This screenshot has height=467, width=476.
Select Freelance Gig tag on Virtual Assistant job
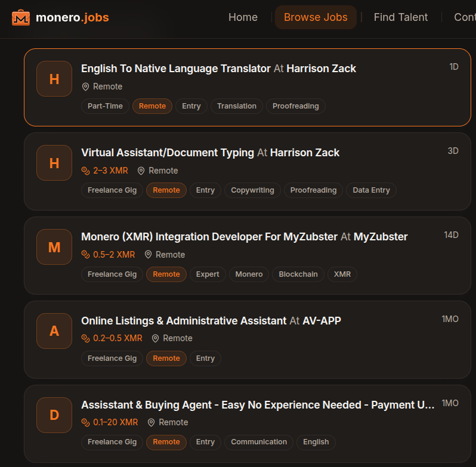pos(112,190)
